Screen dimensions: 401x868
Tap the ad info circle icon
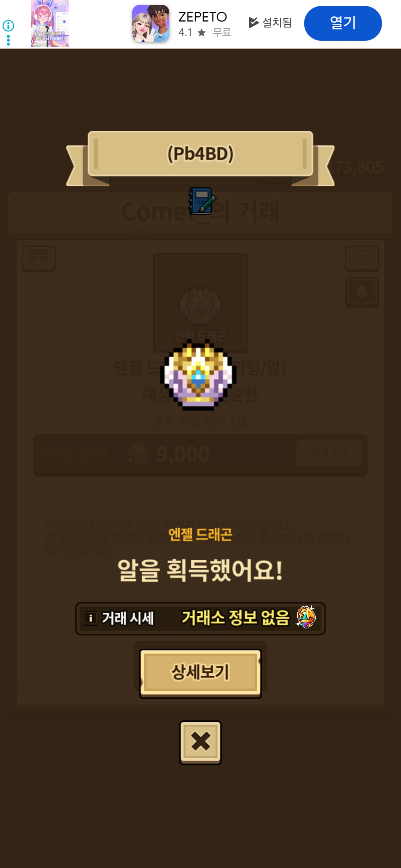(8, 26)
